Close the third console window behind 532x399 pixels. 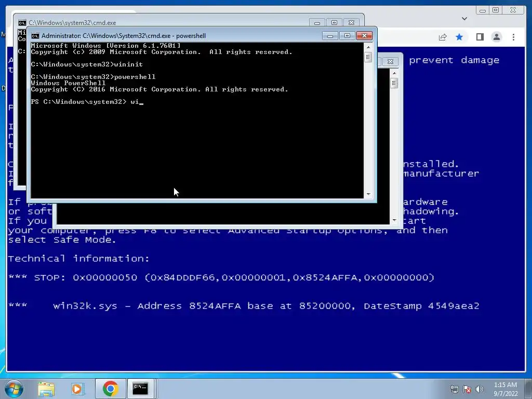click(390, 61)
